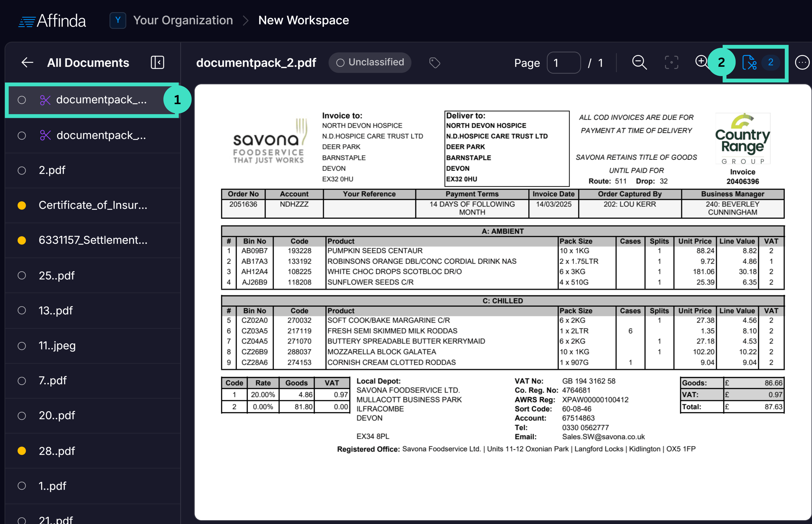The width and height of the screenshot is (812, 524).
Task: Zoom out using the magnifier minus icon
Action: click(639, 63)
